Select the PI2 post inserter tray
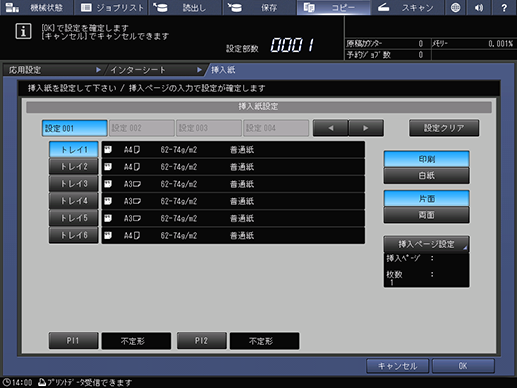The height and width of the screenshot is (388, 517). click(202, 341)
